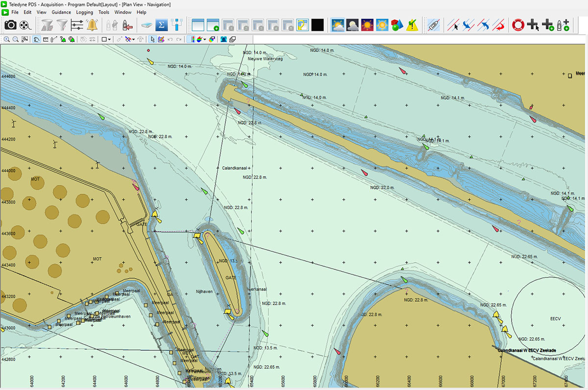The height and width of the screenshot is (390, 588).
Task: Click the EECV label on the chart
Action: point(555,319)
